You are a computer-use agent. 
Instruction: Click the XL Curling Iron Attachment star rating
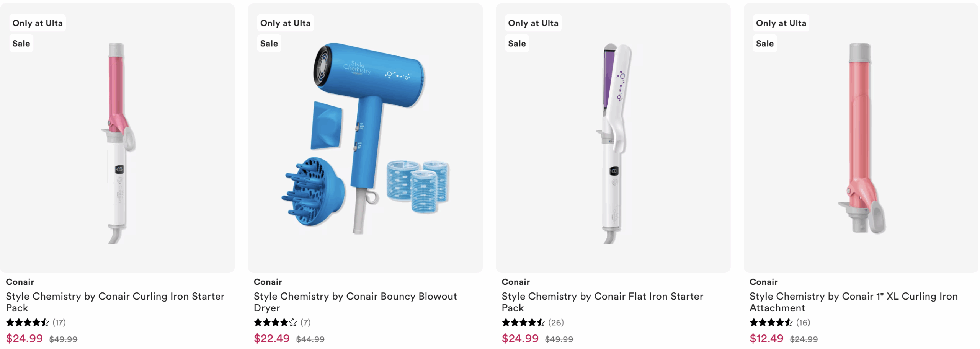pos(771,323)
